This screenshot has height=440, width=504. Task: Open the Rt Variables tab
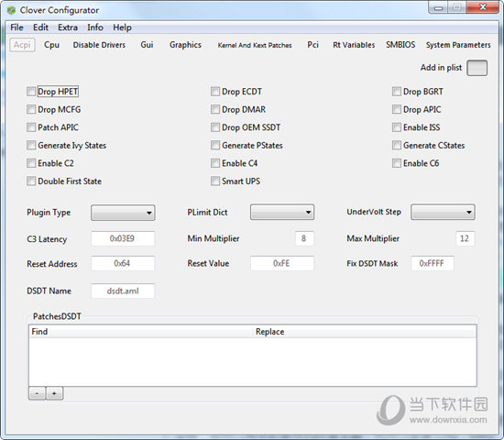(354, 45)
